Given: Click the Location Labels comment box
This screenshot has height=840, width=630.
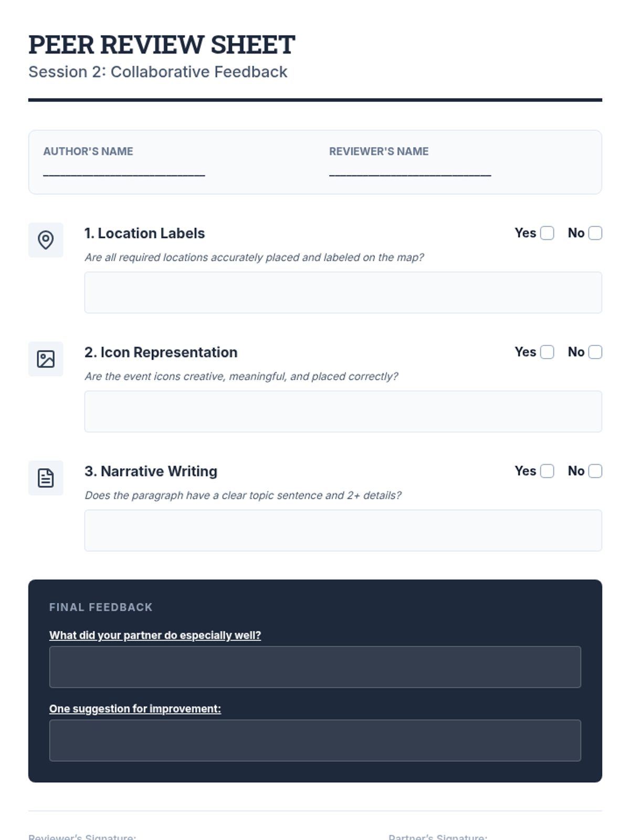Looking at the screenshot, I should (343, 292).
